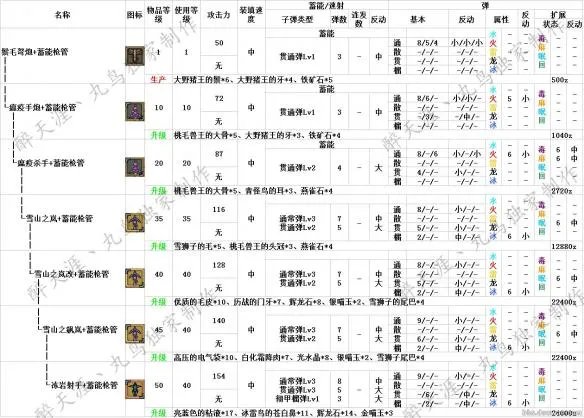The height and width of the screenshot is (418, 584).
Task: Click item level 50 of 冰岩射手
Action: point(159,385)
